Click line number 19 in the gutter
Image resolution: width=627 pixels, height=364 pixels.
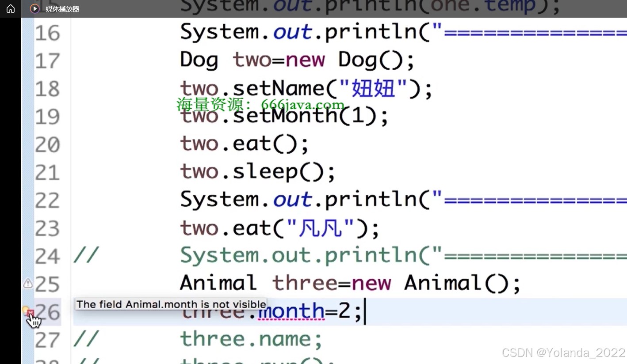[x=47, y=117]
